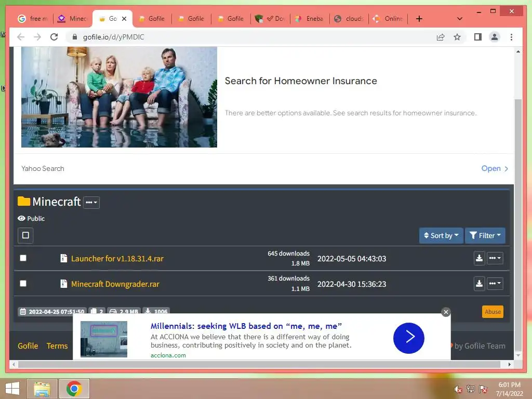
Task: Report folder with the Abuse button
Action: (x=493, y=312)
